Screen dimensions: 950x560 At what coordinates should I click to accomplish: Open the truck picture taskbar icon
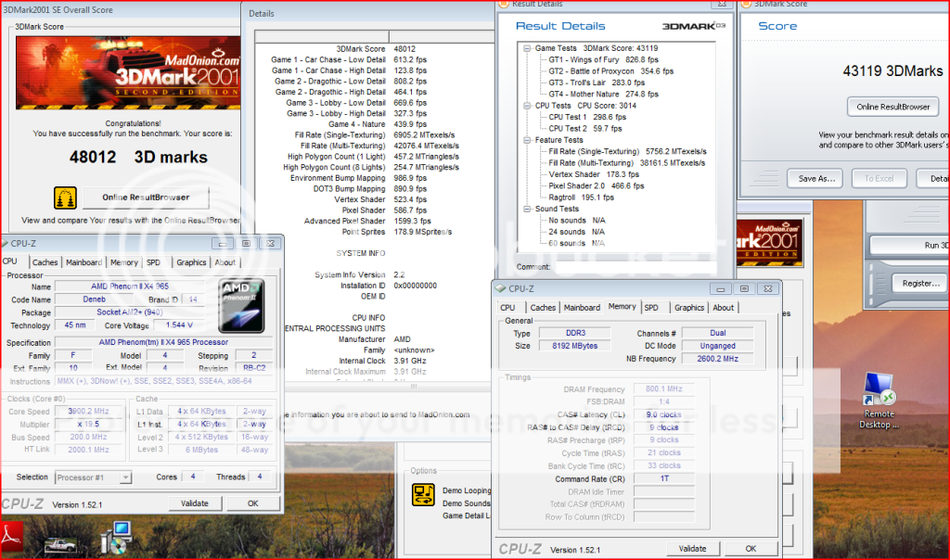point(60,544)
